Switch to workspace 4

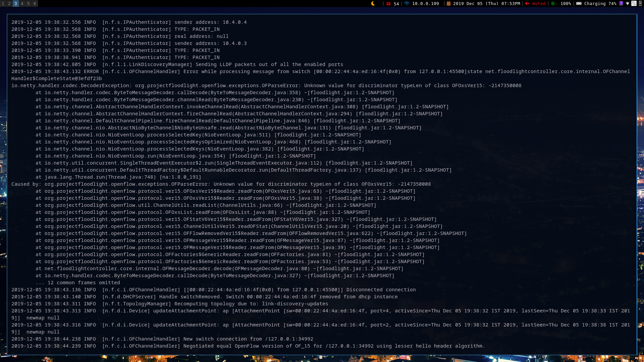(22, 3)
